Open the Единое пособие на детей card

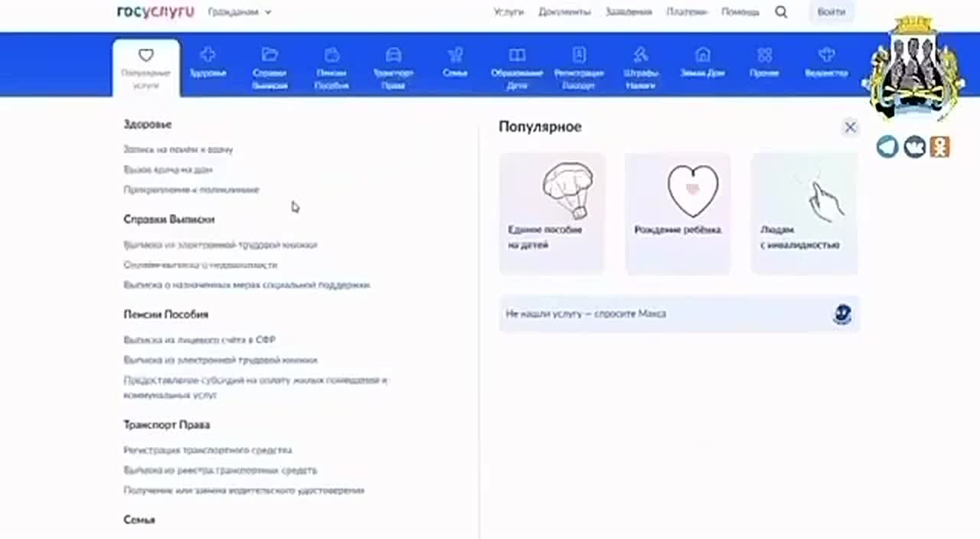point(552,214)
